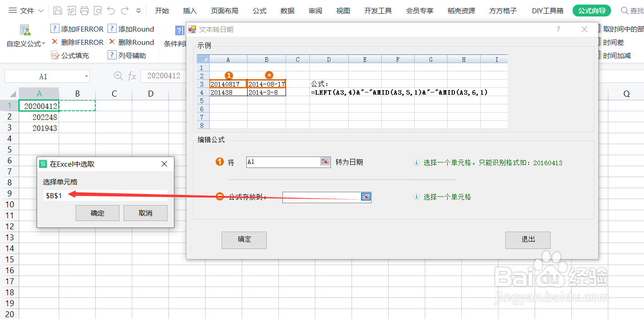
Task: Click 添加Round in the ribbon
Action: pos(131,29)
